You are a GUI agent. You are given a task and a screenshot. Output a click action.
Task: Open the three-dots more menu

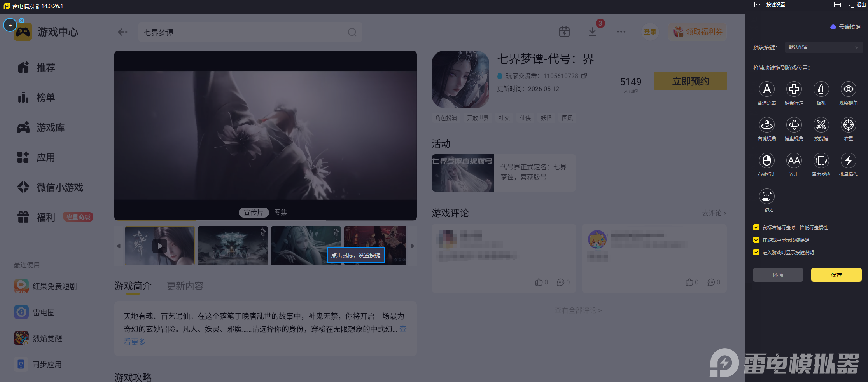[621, 32]
